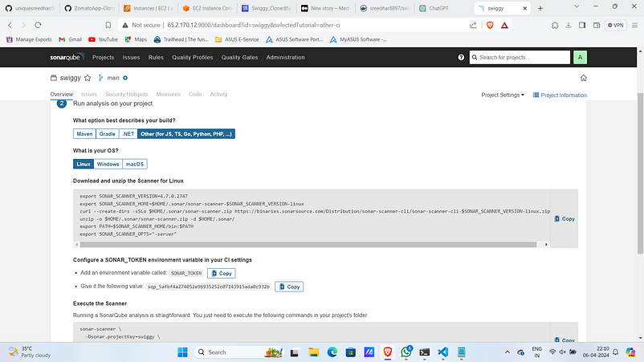644x362 pixels.
Task: Copy the sqp token value
Action: [289, 287]
